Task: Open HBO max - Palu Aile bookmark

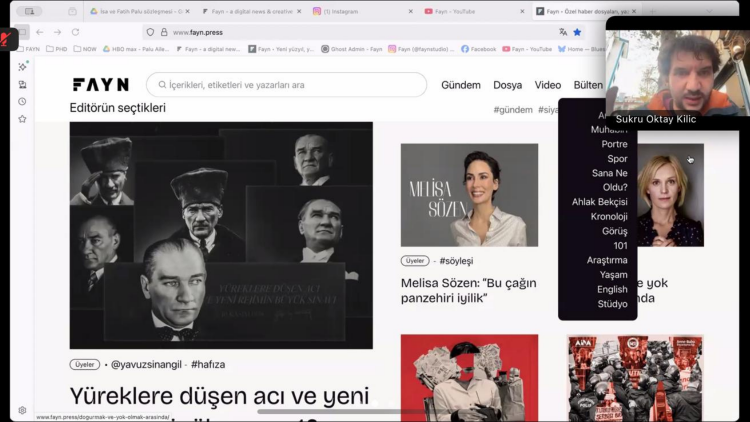Action: pyautogui.click(x=136, y=49)
